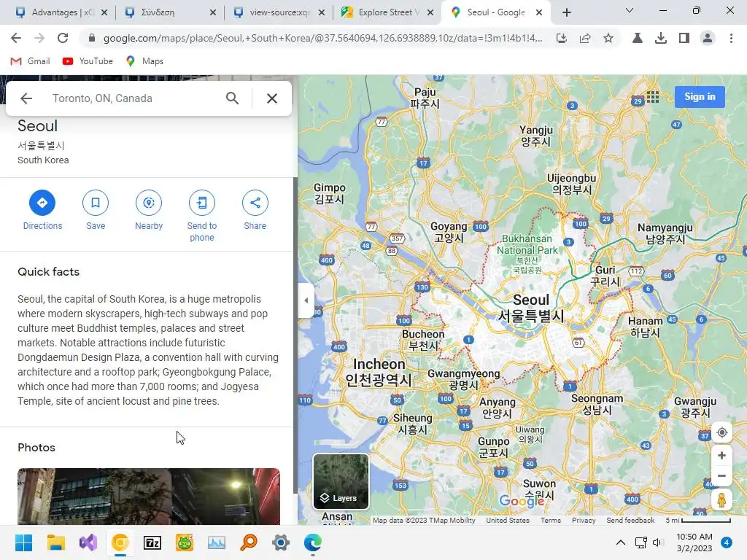This screenshot has width=747, height=560.
Task: Click the Sign in button
Action: pos(700,97)
